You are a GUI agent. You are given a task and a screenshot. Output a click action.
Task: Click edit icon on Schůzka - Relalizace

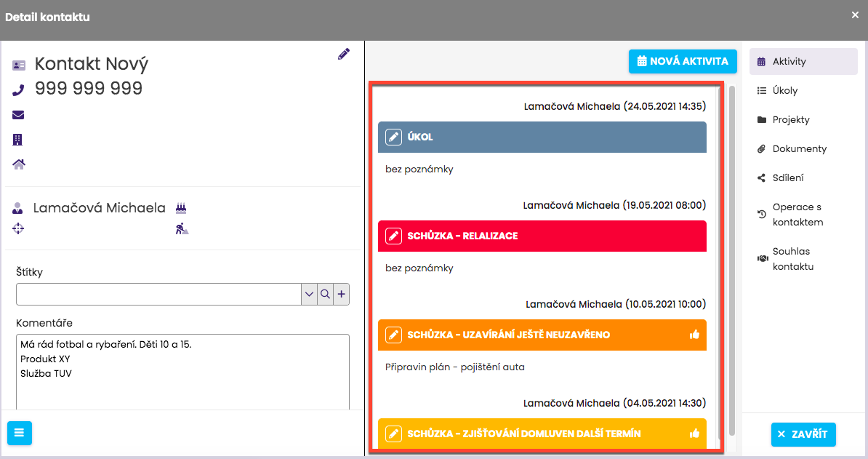(x=393, y=236)
